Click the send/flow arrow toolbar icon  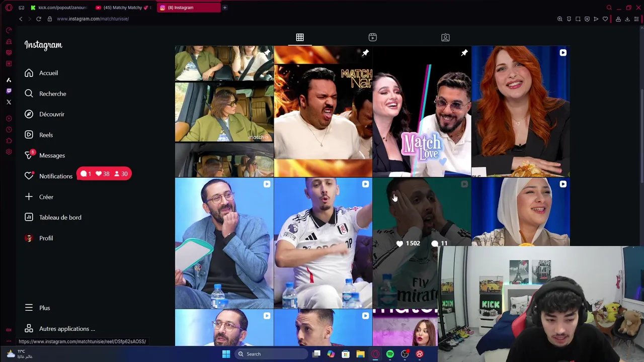click(x=596, y=19)
